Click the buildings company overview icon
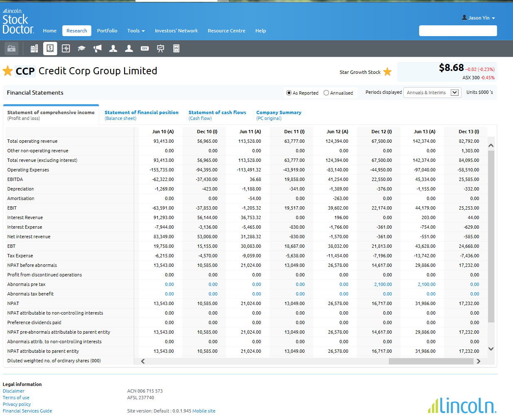 [x=34, y=49]
